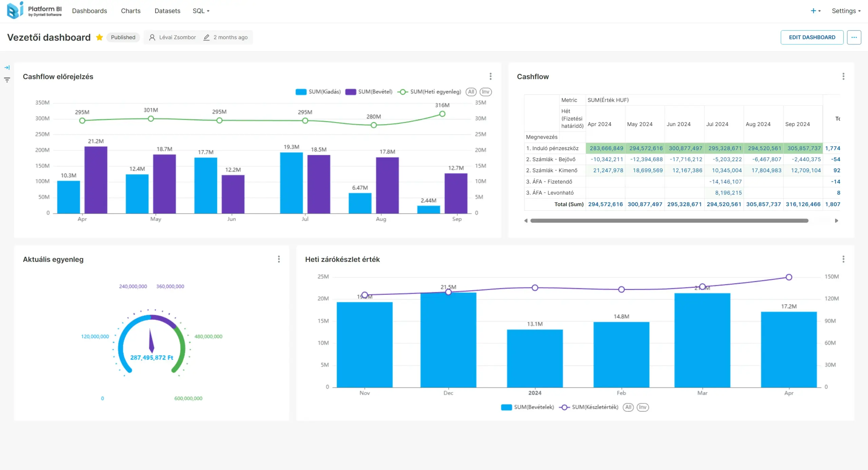Open the Settings dropdown

point(846,11)
